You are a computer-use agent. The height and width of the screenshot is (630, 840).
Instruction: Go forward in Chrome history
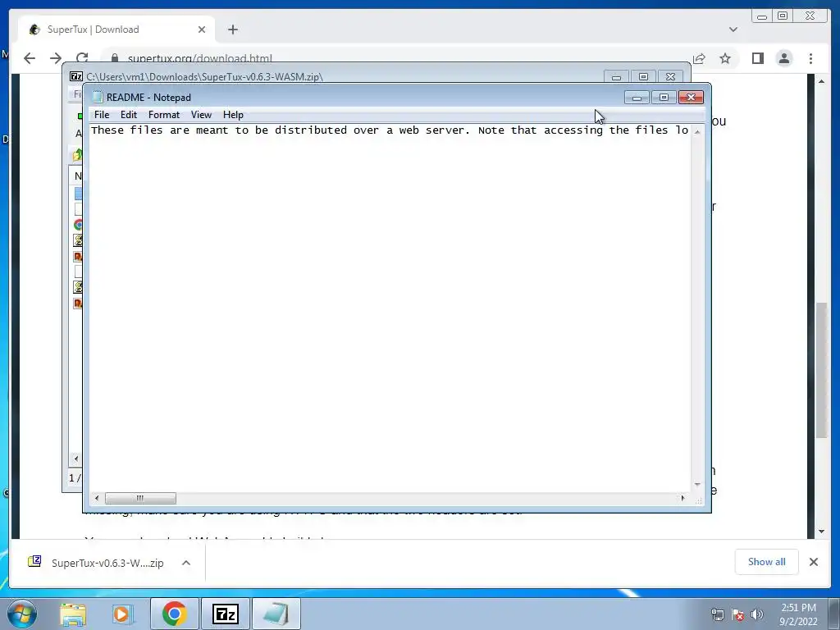56,58
